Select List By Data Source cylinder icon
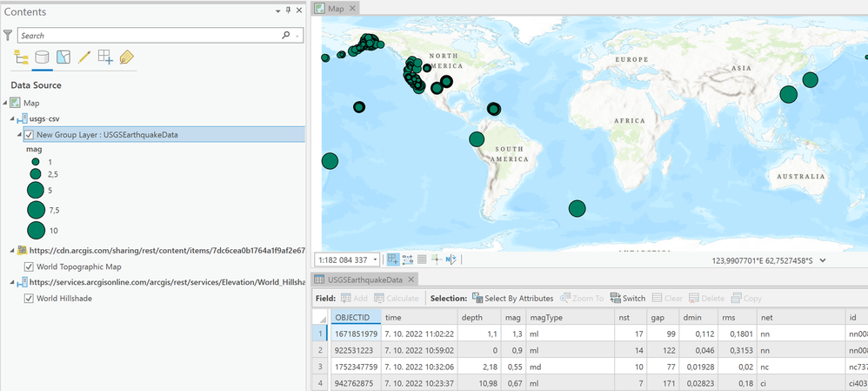This screenshot has width=868, height=391. click(42, 57)
